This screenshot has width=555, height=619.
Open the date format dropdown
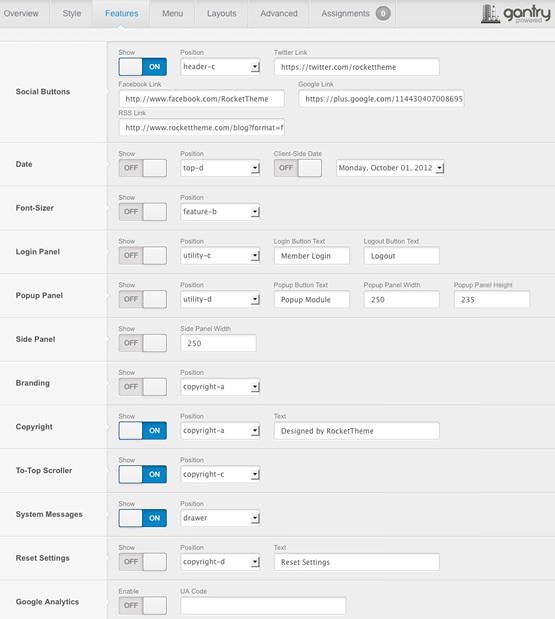[390, 168]
